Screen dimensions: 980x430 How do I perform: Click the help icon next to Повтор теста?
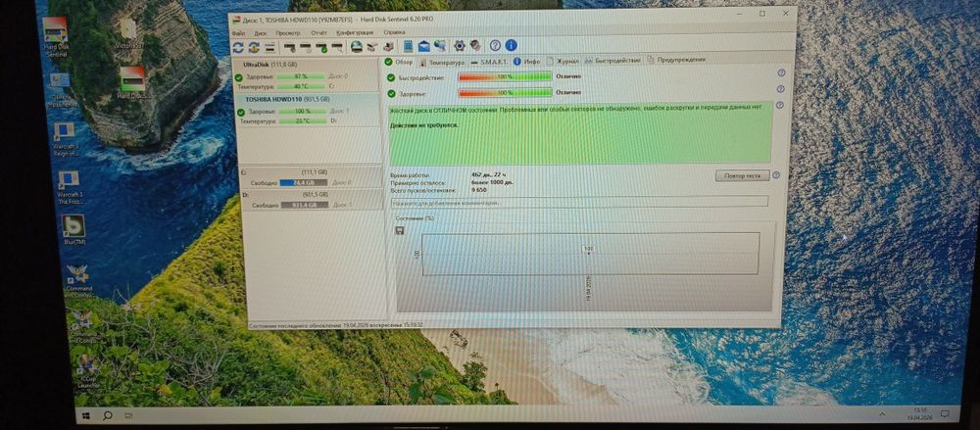(x=776, y=175)
